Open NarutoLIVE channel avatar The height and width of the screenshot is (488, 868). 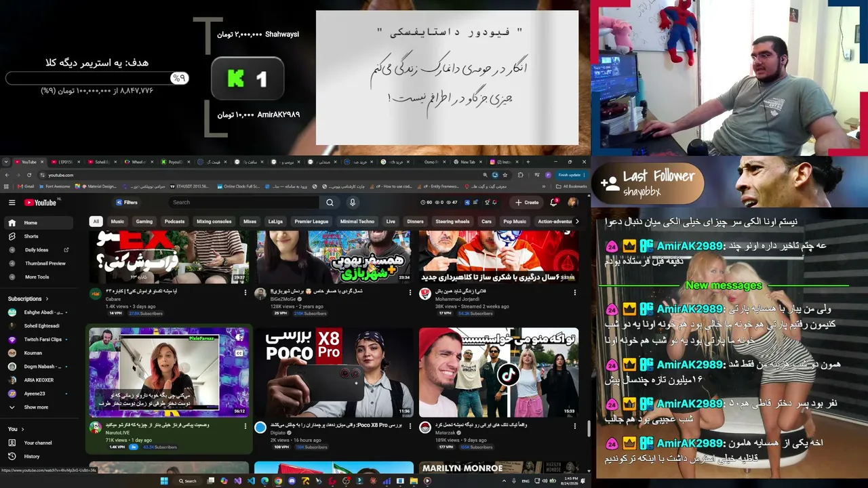[x=96, y=427]
